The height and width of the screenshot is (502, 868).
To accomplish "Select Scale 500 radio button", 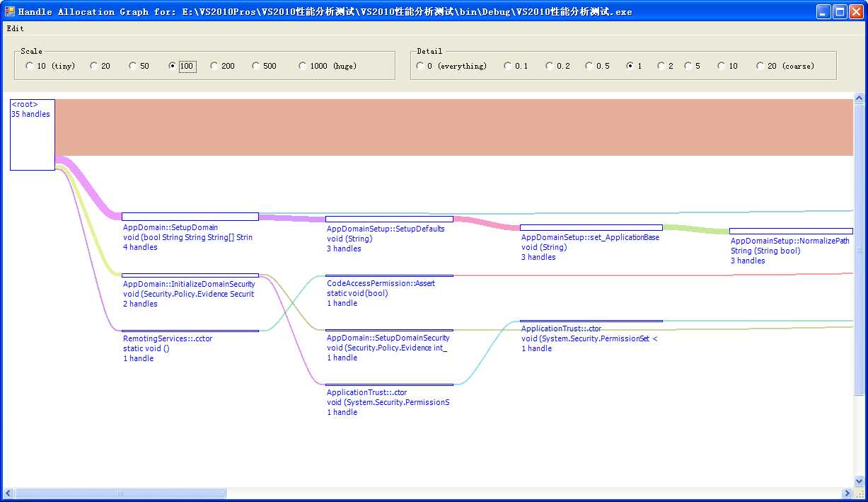I will pyautogui.click(x=264, y=66).
